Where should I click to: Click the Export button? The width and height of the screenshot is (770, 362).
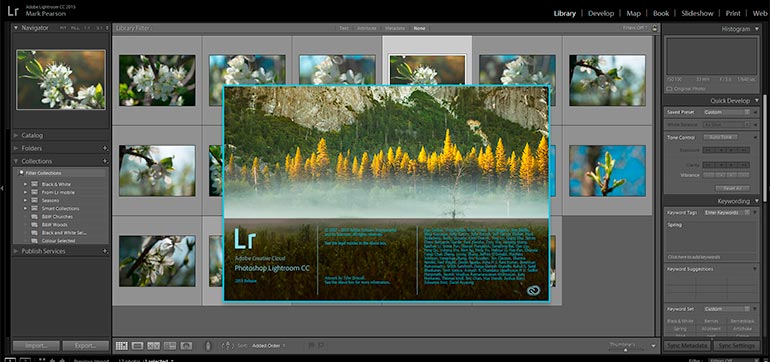85,346
